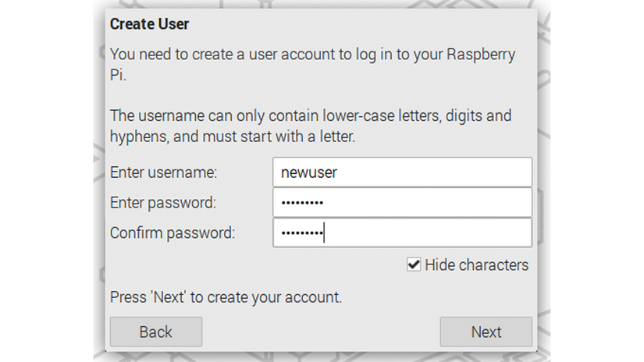Focus the Enter username field
Viewport: 644px width, 362px height.
[x=402, y=172]
